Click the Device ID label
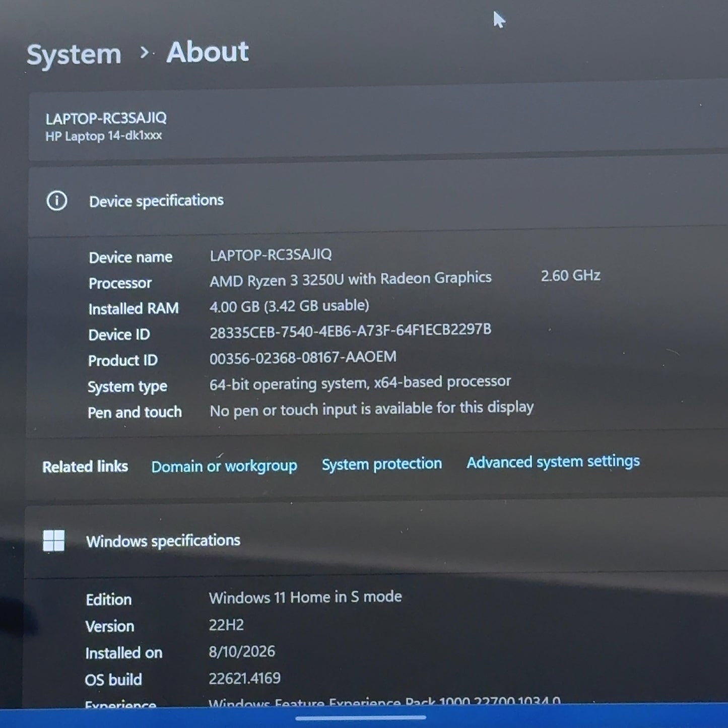This screenshot has width=728, height=728. click(x=119, y=335)
